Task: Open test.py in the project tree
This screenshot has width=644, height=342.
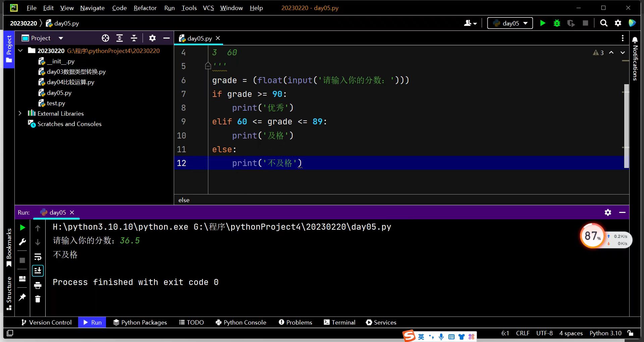Action: (56, 103)
